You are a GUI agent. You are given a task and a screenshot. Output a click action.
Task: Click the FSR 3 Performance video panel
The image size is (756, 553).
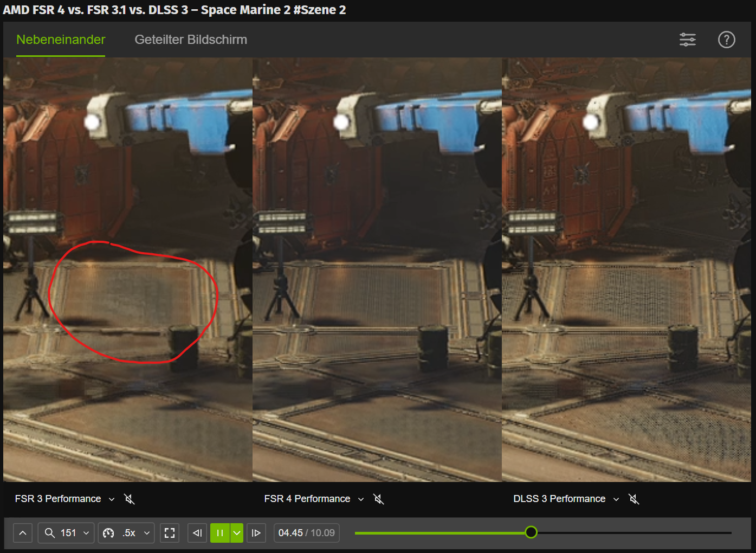(x=128, y=270)
